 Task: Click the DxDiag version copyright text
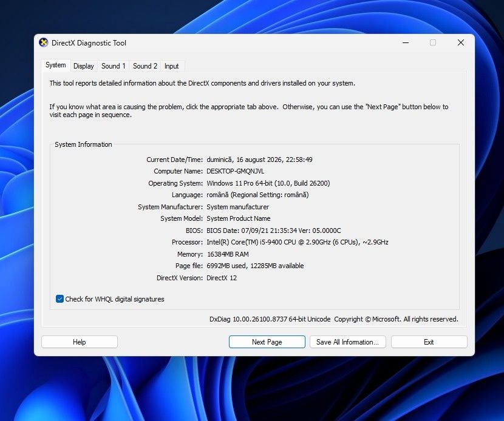pyautogui.click(x=334, y=319)
